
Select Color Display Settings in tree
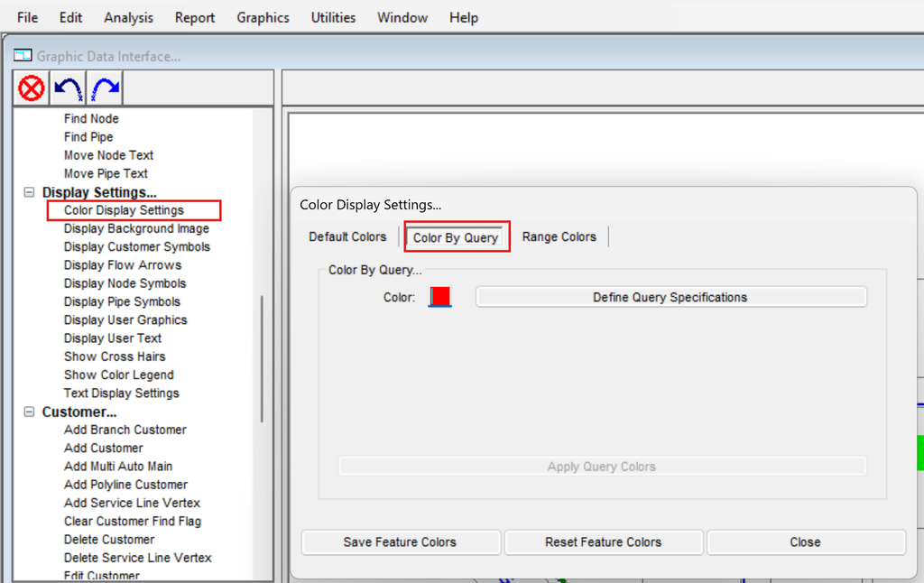(125, 210)
